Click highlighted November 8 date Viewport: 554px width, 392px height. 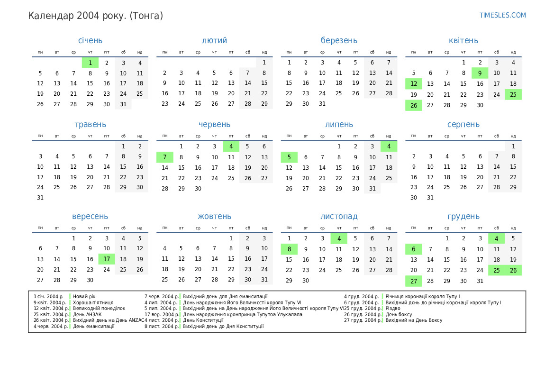(x=289, y=249)
